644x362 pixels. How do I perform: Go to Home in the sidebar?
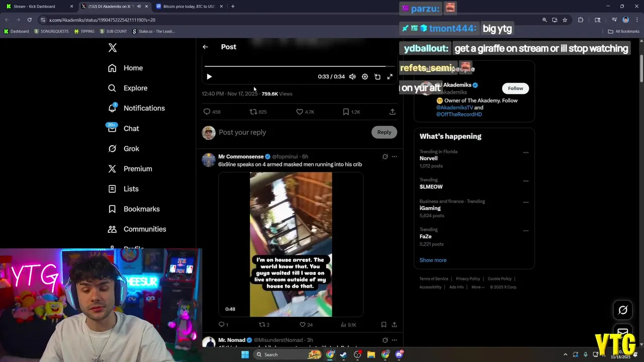(126, 68)
